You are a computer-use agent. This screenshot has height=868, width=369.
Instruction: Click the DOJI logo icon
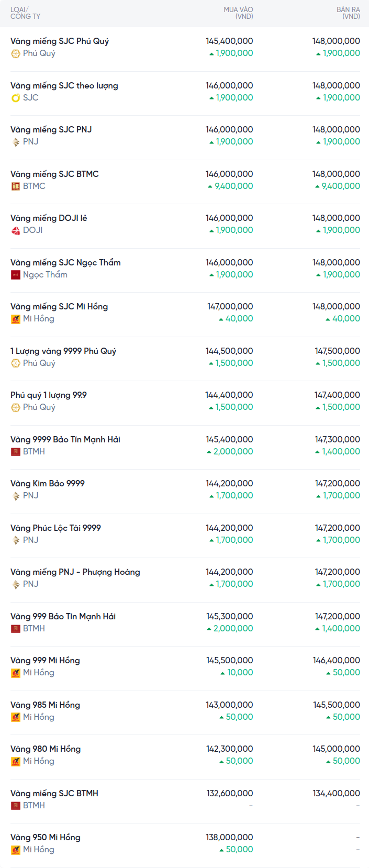coord(16,230)
